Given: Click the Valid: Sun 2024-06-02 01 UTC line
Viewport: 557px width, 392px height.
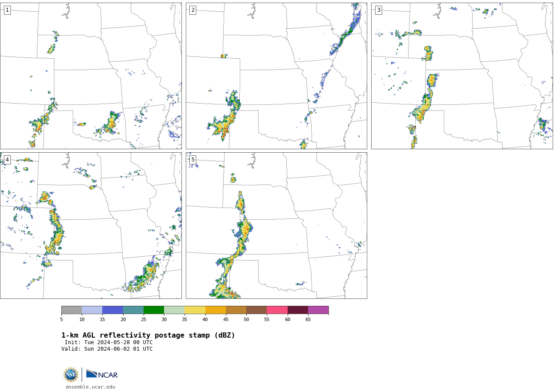Looking at the screenshot, I should tap(107, 349).
